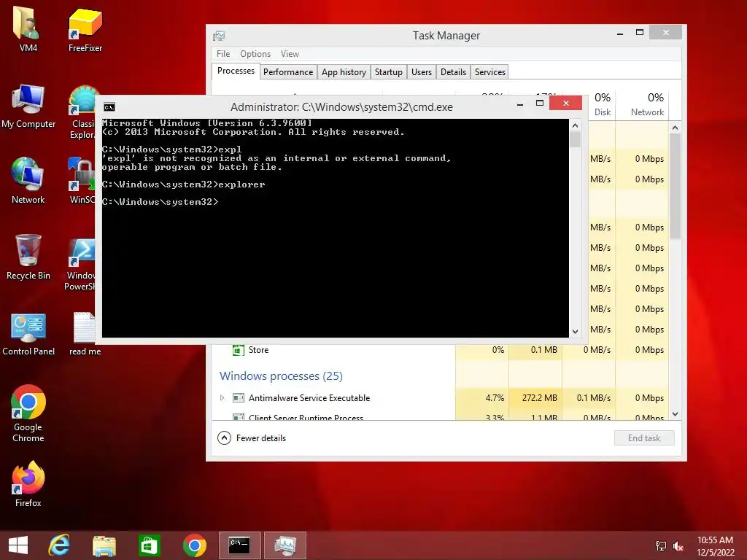
Task: Close the cmd.exe window
Action: coord(565,103)
